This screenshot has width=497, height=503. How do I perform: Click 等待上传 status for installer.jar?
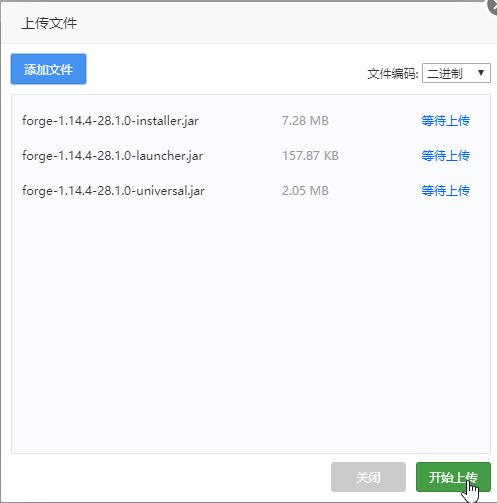(x=446, y=121)
